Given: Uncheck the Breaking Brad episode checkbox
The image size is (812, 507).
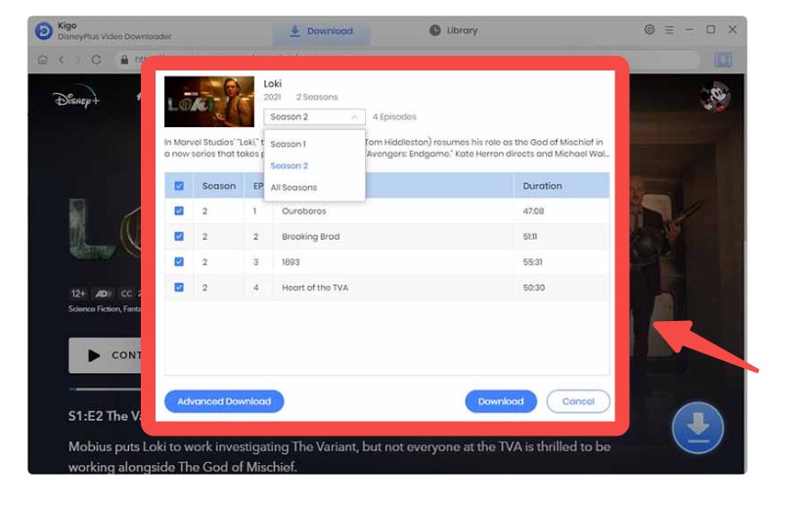Looking at the screenshot, I should point(179,236).
